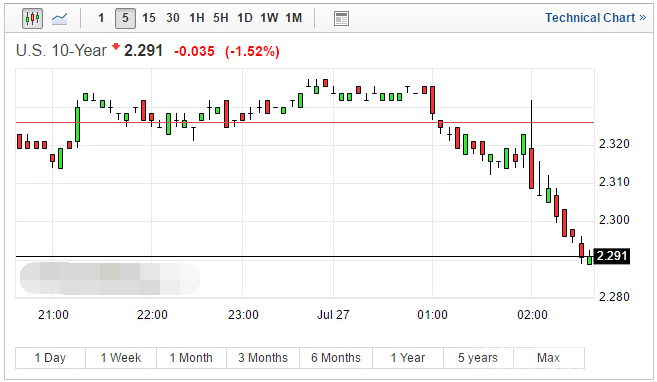Open the news/table view icon
The height and width of the screenshot is (382, 657).
(341, 18)
